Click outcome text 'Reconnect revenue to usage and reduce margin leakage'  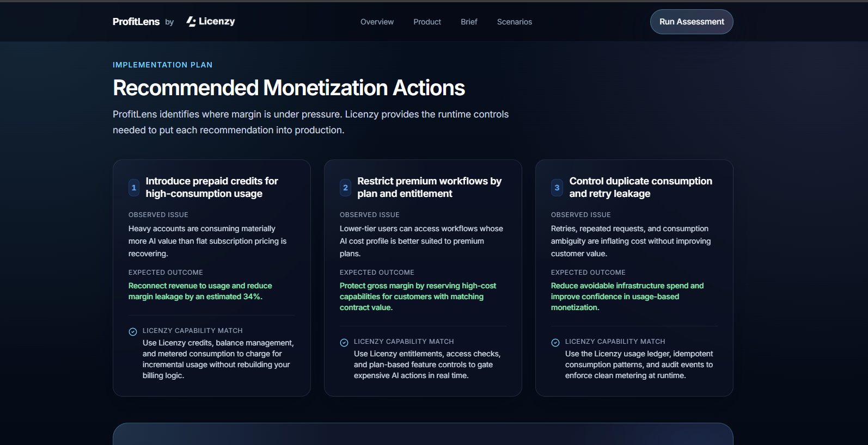pos(200,291)
